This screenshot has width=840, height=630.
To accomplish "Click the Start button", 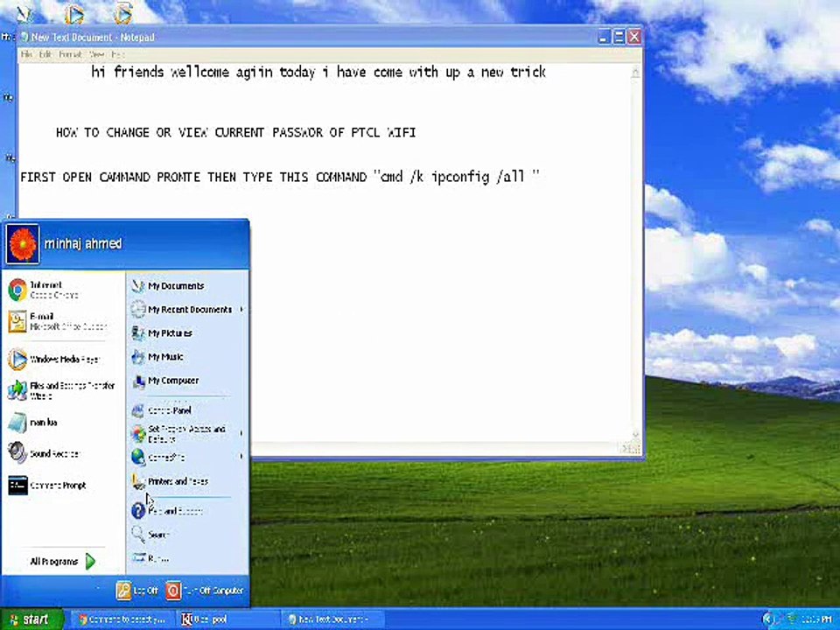I will coord(31,619).
